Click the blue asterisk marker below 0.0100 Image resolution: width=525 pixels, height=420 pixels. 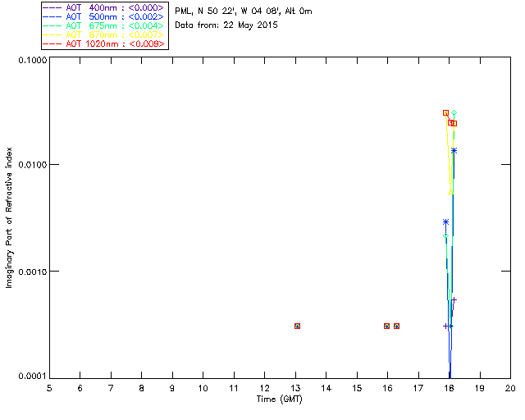pos(445,221)
